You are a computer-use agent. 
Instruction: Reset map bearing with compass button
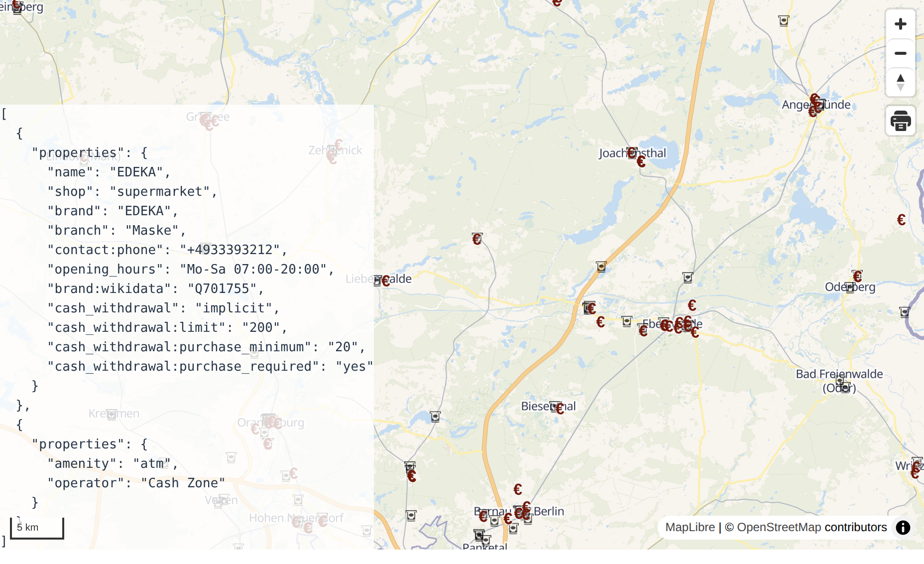[x=900, y=82]
